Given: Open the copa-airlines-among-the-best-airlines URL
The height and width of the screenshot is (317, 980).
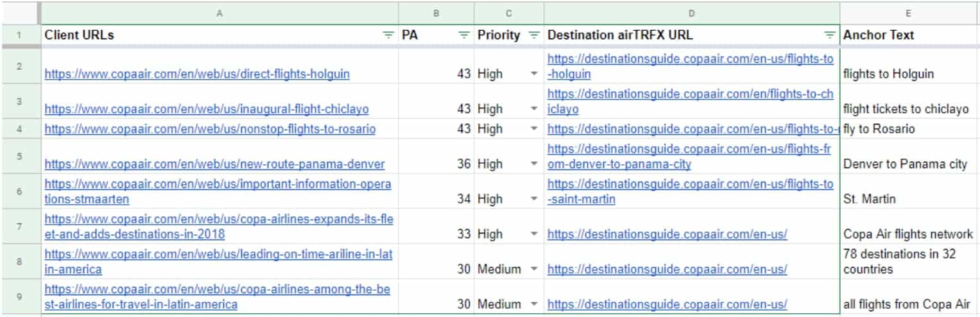Looking at the screenshot, I should (218, 296).
